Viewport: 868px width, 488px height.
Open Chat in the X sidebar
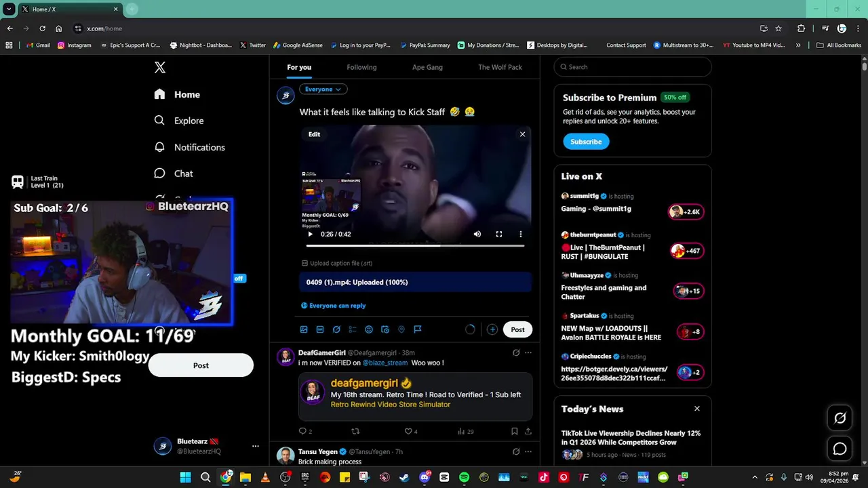pos(174,174)
